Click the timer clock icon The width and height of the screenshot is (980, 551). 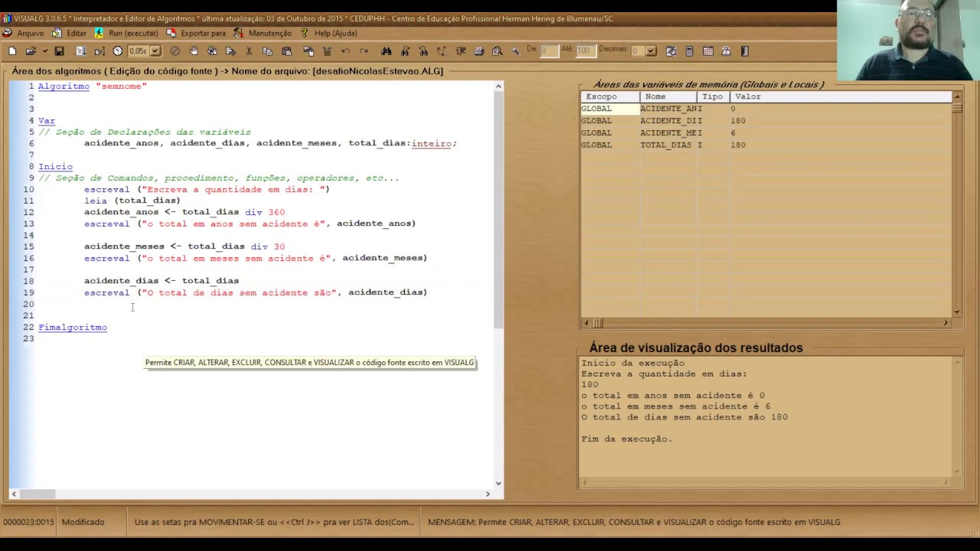[x=117, y=51]
